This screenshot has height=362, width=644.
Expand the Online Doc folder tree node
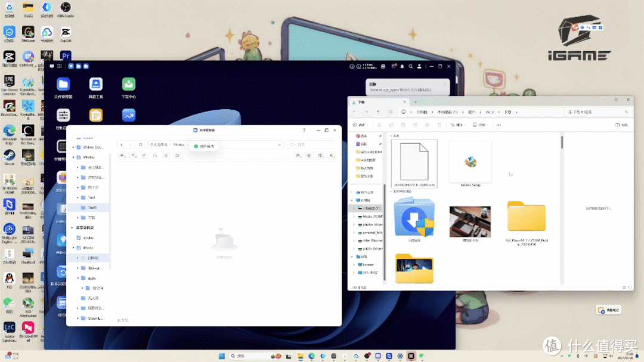[73, 147]
